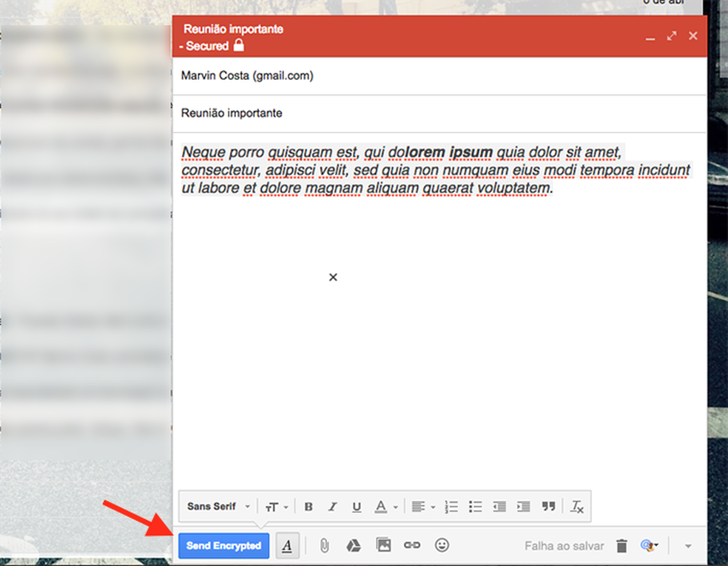Insert a photo into the email
The height and width of the screenshot is (566, 728).
point(384,545)
